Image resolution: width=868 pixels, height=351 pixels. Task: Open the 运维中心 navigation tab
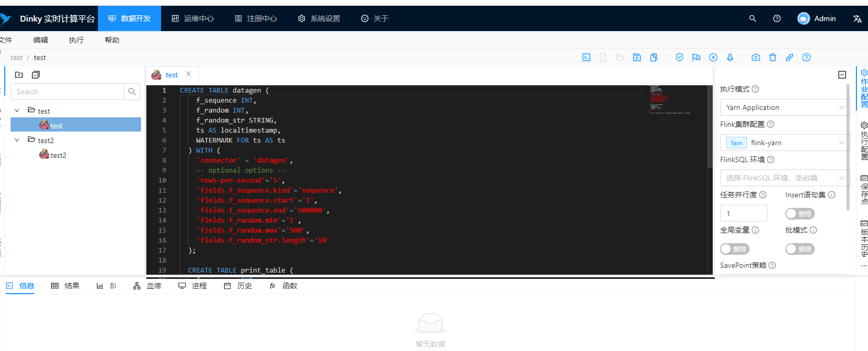[x=193, y=18]
